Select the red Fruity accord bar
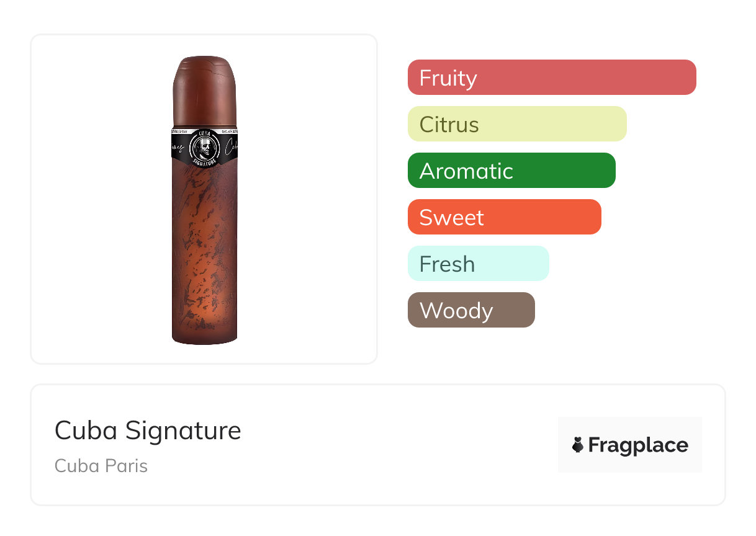Image resolution: width=756 pixels, height=536 pixels. pos(551,78)
